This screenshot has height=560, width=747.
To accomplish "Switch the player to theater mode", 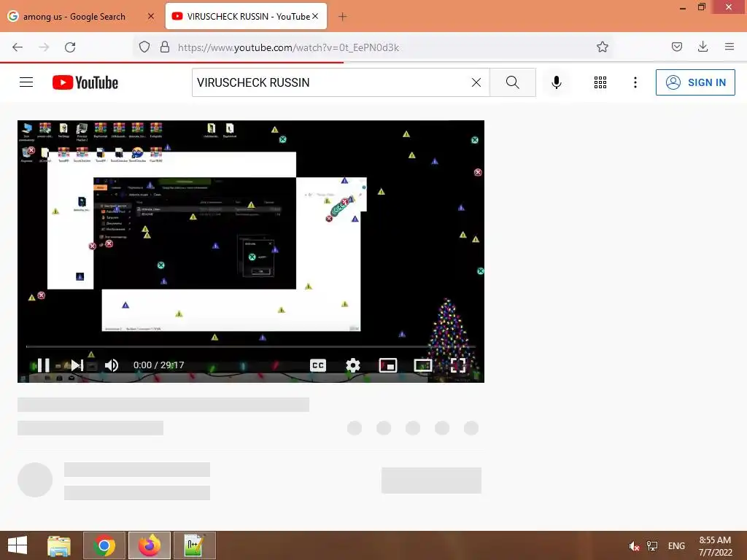I will point(423,365).
